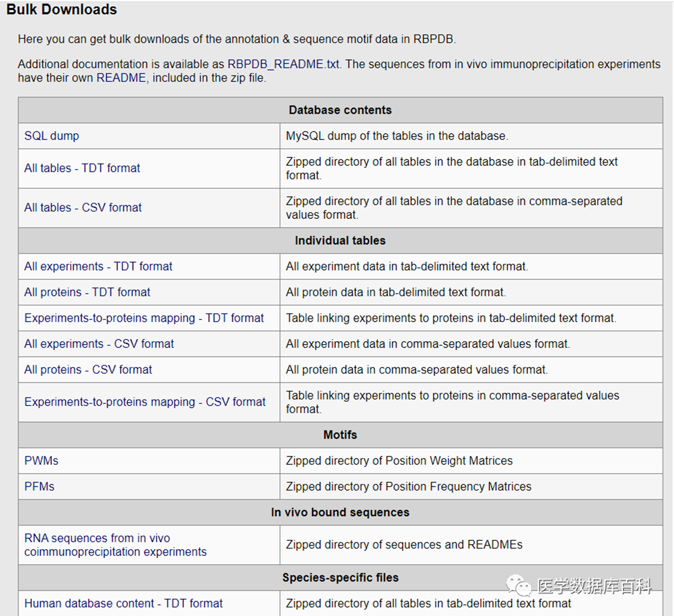Download All tables - CSV format
The width and height of the screenshot is (674, 616).
(x=83, y=207)
